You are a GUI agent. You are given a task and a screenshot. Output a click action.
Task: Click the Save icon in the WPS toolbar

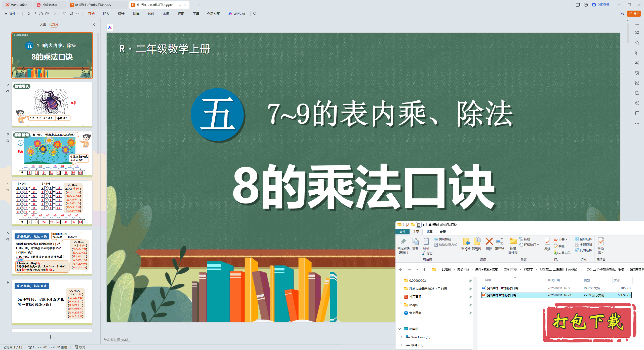point(28,14)
